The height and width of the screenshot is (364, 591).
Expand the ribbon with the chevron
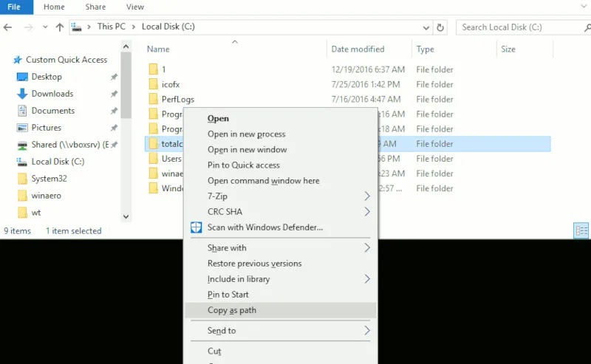pos(584,6)
